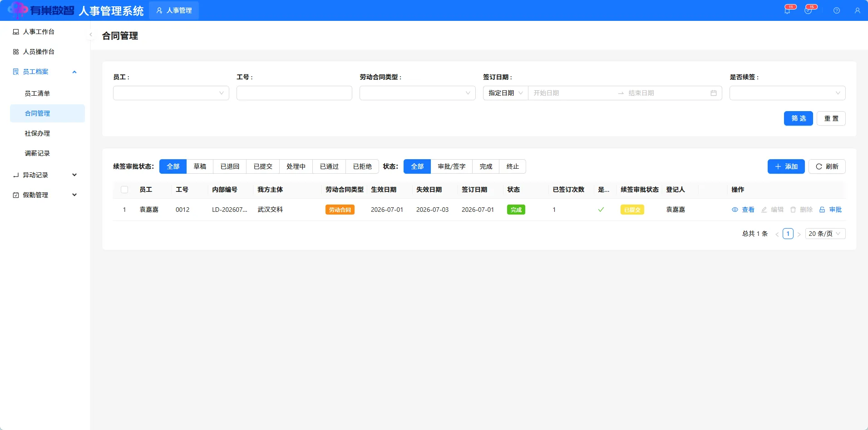Select 终止 status filter
868x430 pixels.
(x=513, y=166)
